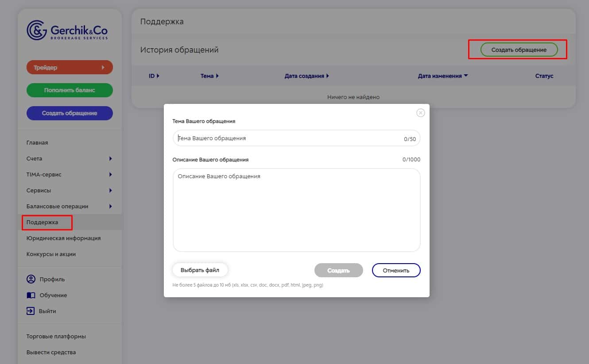This screenshot has width=589, height=364.
Task: Click the green Пополнить баланс button
Action: (70, 90)
